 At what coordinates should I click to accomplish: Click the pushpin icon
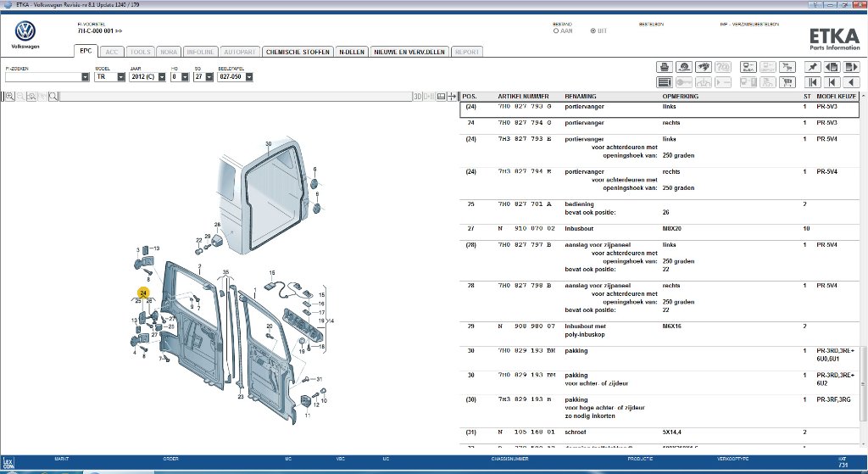pos(812,67)
